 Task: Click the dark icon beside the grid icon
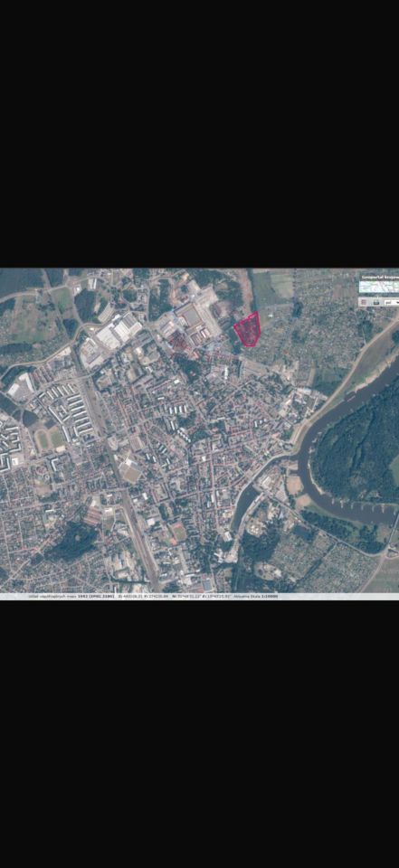376,303
